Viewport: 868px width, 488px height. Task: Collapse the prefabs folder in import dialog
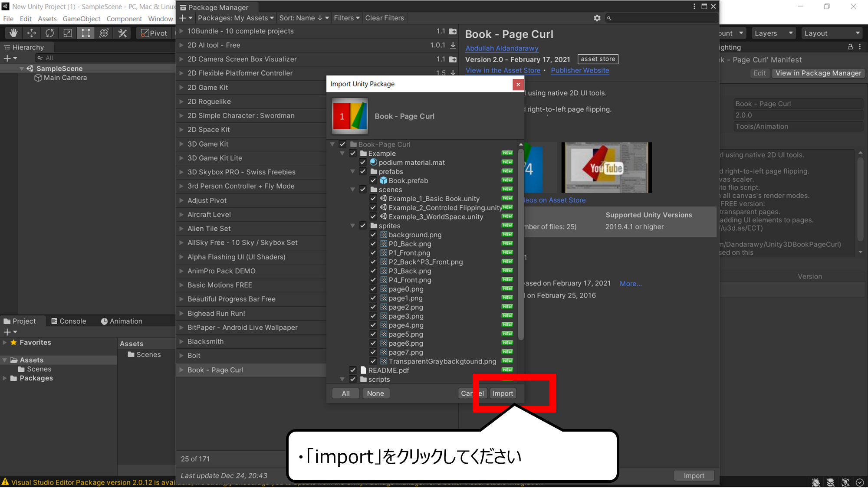coord(353,172)
